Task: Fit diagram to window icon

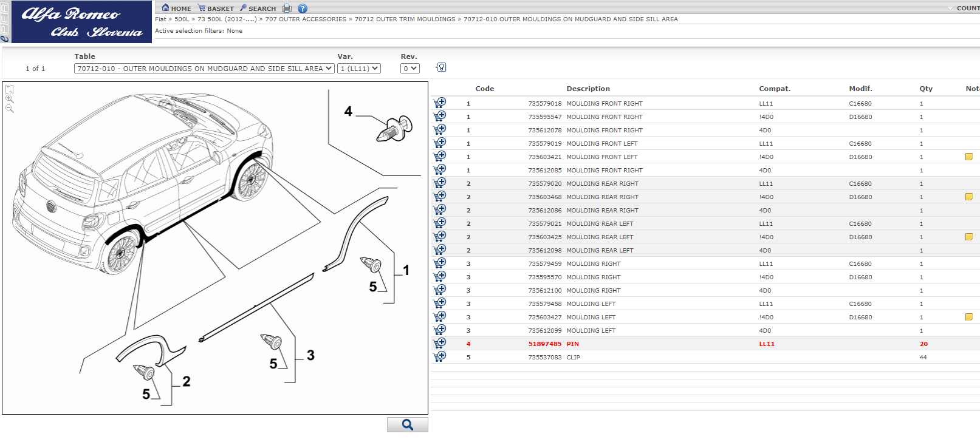Action: pyautogui.click(x=9, y=89)
